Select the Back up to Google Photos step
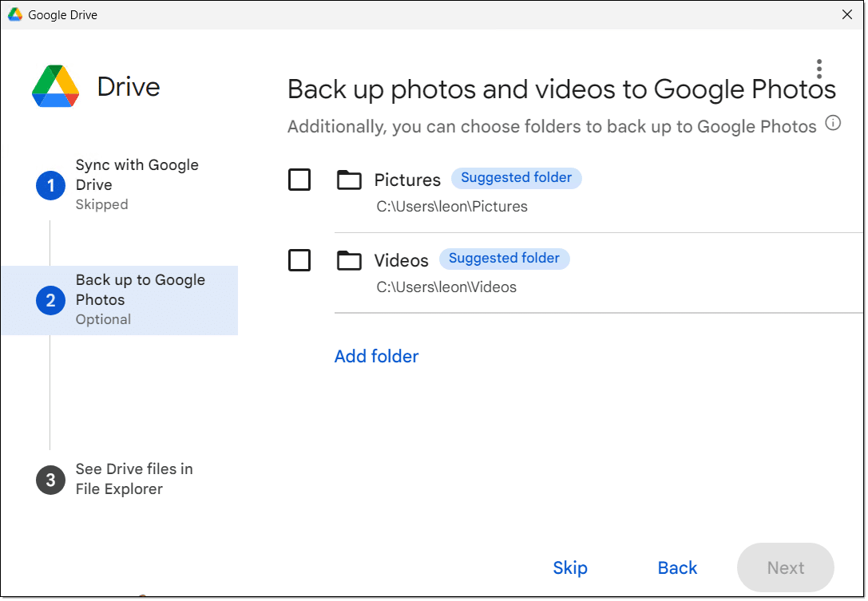The width and height of the screenshot is (868, 601). (140, 290)
